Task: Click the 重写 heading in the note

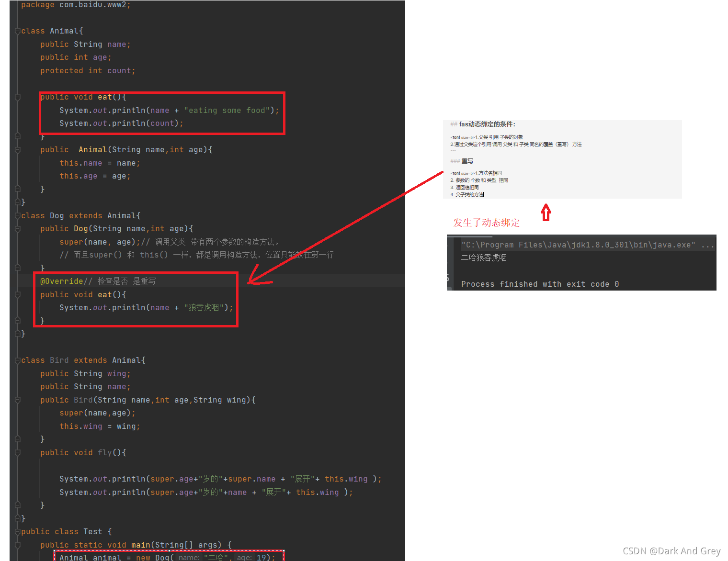Action: [x=462, y=161]
